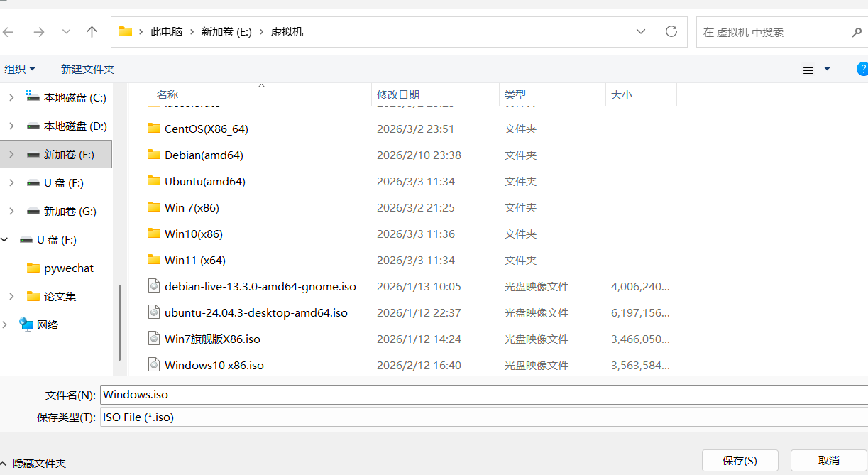Viewport: 868px width, 475px height.
Task: Go up one folder level
Action: tap(92, 32)
